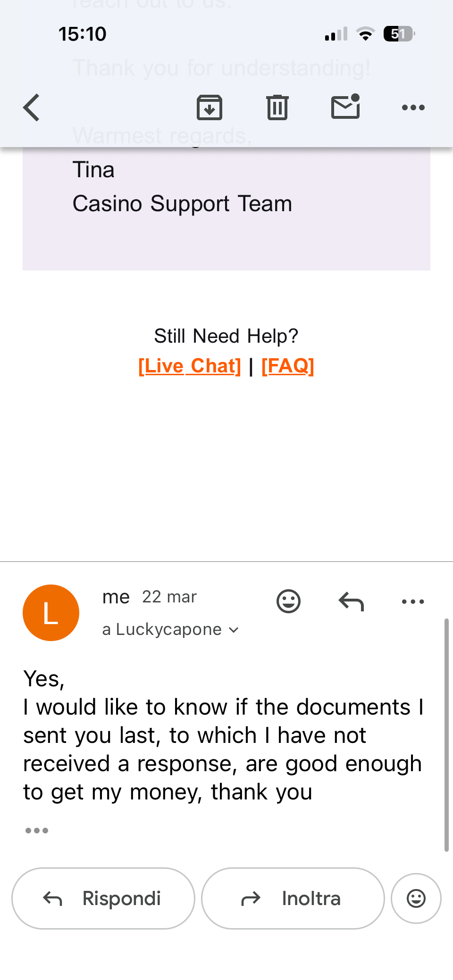
Task: Add emoji reaction to the 22 mar message
Action: 288,601
